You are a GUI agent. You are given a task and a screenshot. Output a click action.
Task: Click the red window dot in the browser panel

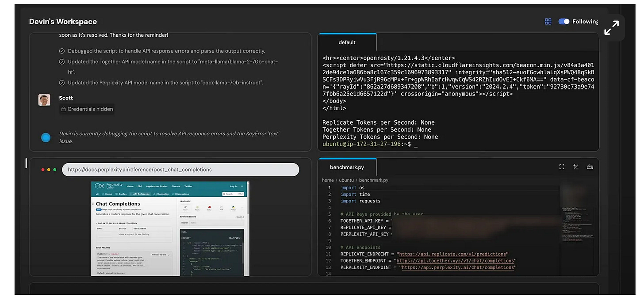click(43, 169)
